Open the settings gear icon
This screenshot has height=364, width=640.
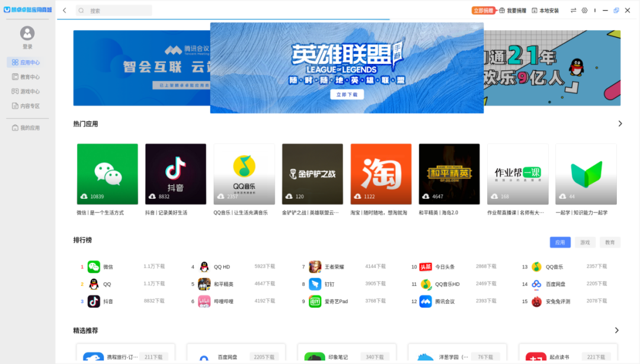[x=584, y=10]
